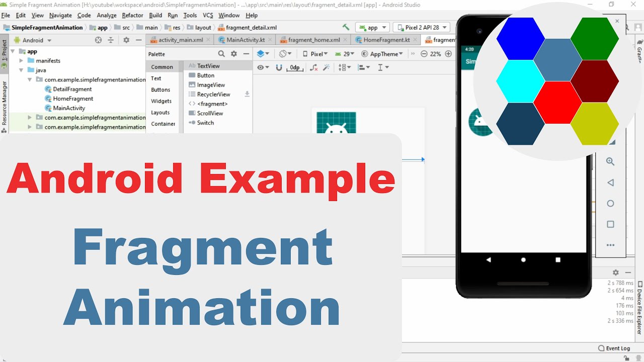Zoom out the design surface
The height and width of the screenshot is (362, 644).
tap(424, 54)
